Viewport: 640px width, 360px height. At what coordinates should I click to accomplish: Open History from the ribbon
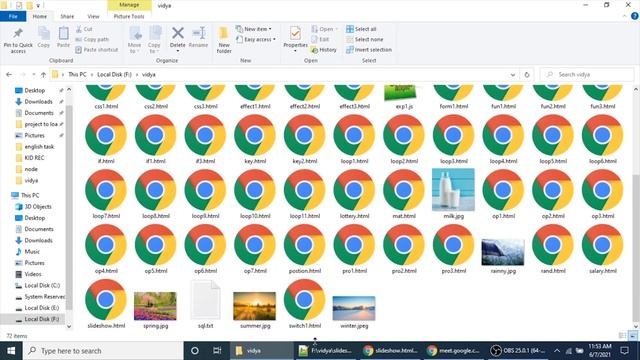324,49
